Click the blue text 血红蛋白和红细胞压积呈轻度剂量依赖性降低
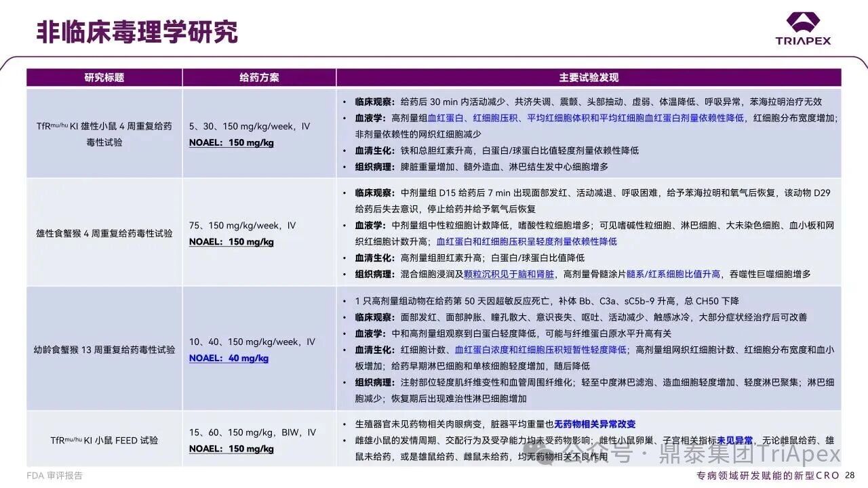Image resolution: width=868 pixels, height=488 pixels. coord(527,241)
